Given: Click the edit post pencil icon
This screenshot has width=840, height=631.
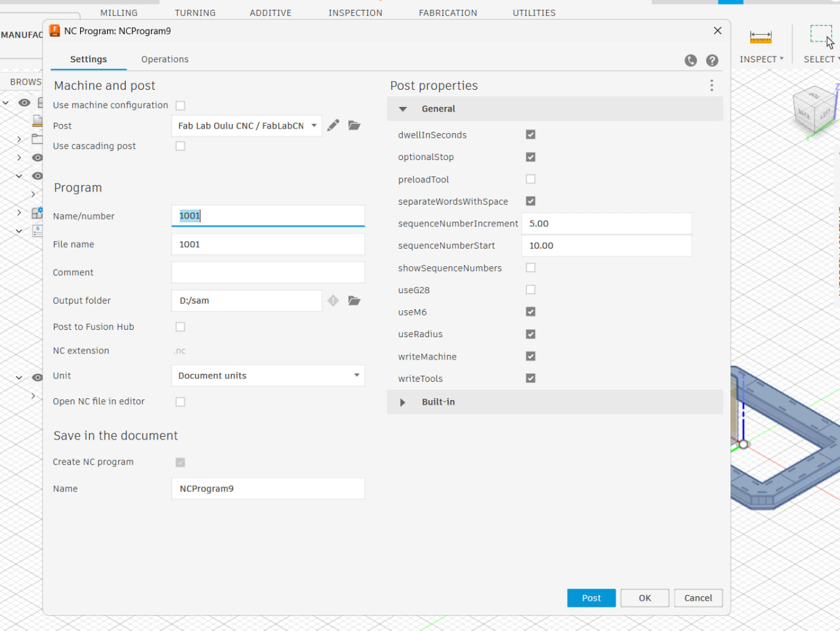Looking at the screenshot, I should point(333,125).
